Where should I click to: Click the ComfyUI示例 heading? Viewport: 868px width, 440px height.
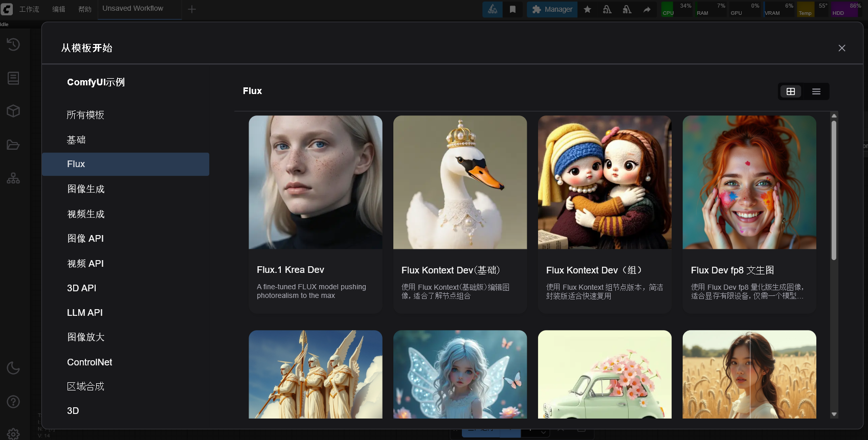(96, 82)
